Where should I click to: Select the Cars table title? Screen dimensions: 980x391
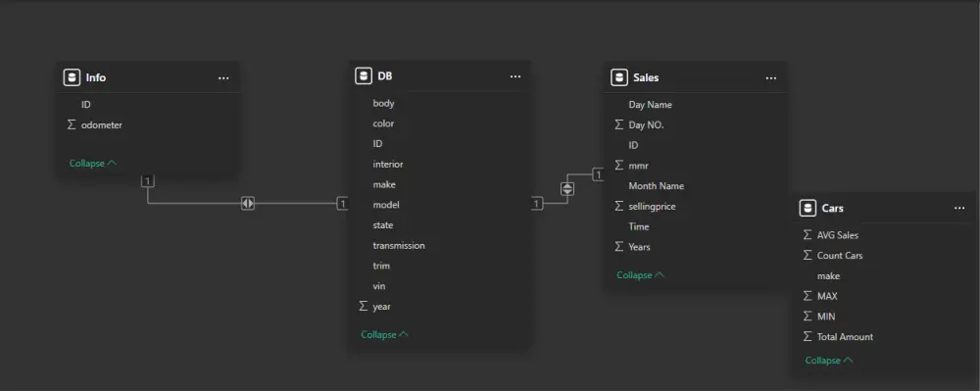coord(832,209)
